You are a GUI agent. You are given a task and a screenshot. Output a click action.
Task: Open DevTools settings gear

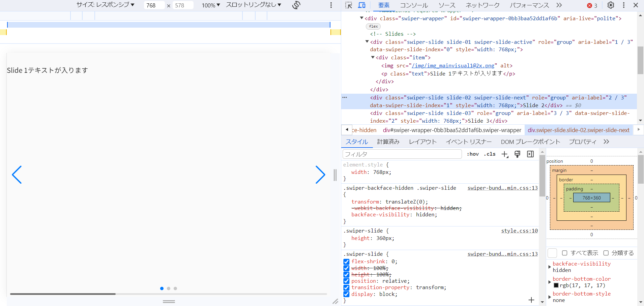pos(611,5)
